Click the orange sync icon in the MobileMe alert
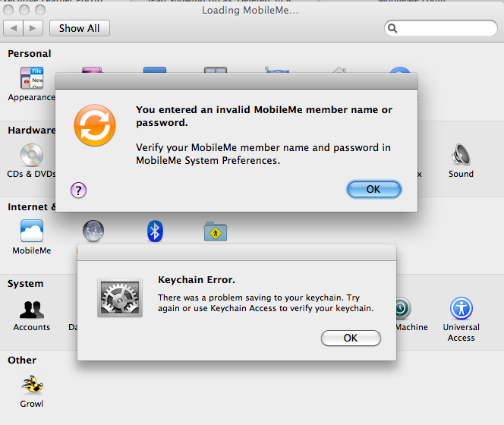The width and height of the screenshot is (504, 425). tap(95, 125)
